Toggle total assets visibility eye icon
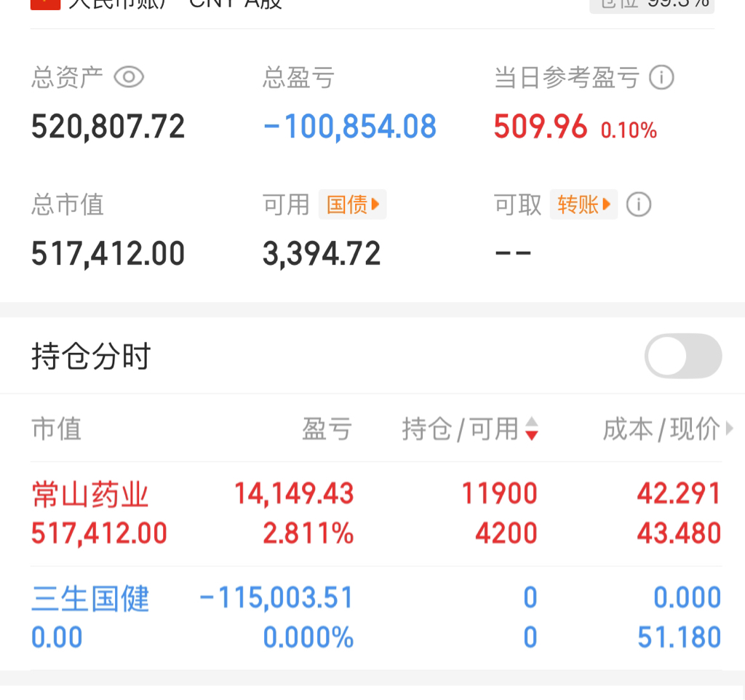This screenshot has width=745, height=700. (129, 77)
